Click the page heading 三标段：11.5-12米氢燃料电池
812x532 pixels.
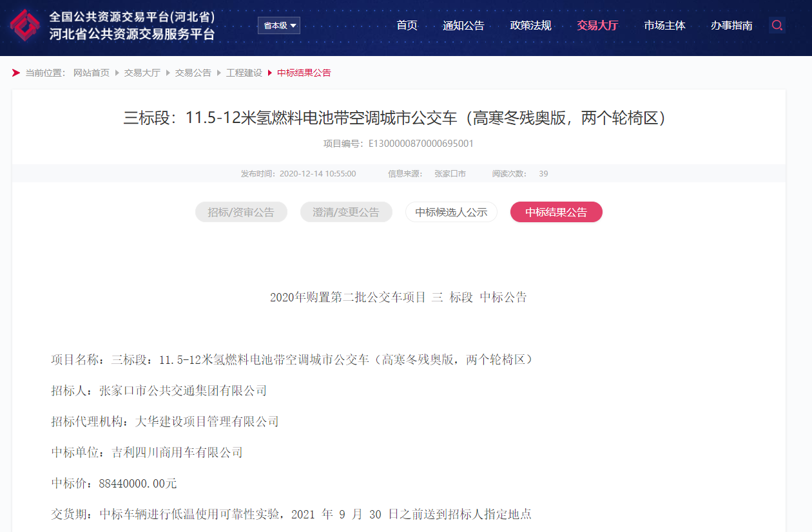(398, 118)
